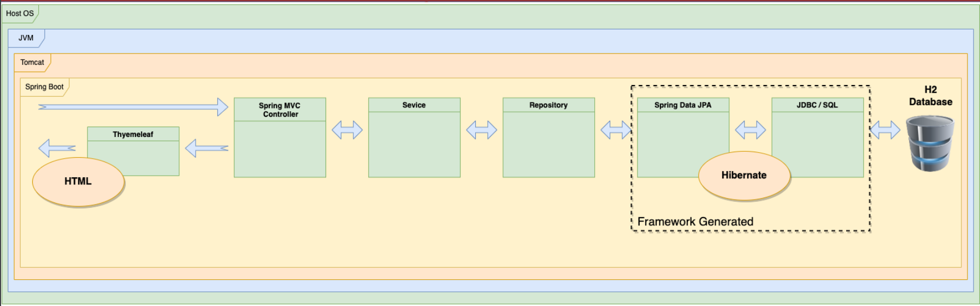Click the double arrow between Sevice and Repository
The height and width of the screenshot is (306, 980).
click(481, 130)
